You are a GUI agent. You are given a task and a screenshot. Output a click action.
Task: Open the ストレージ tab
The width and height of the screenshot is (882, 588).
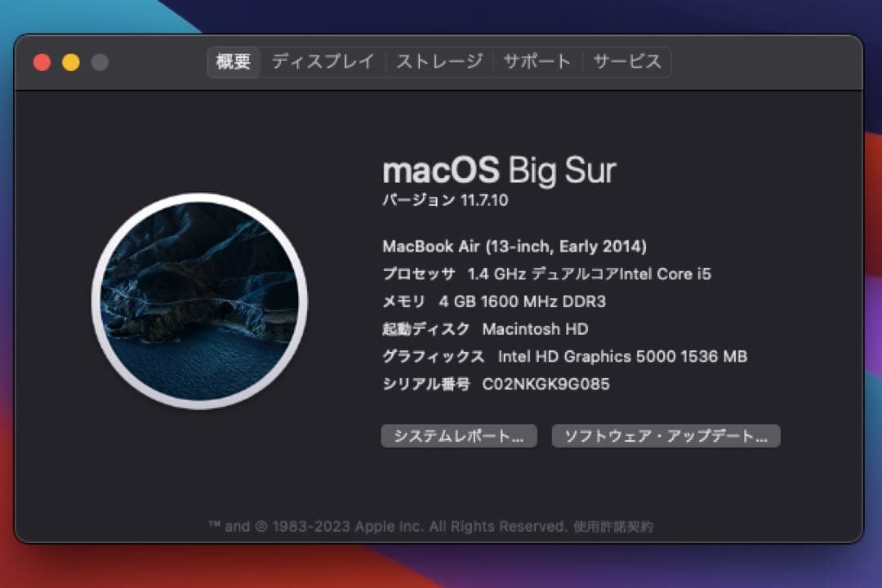click(x=439, y=62)
